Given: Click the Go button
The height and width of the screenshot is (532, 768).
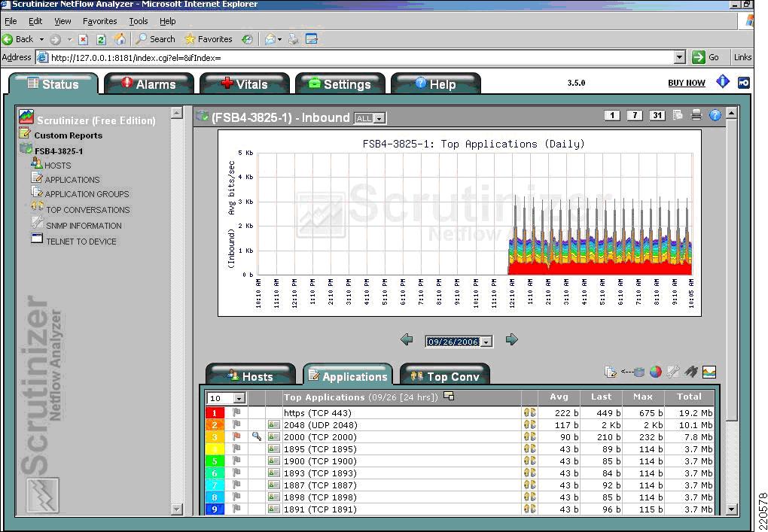Looking at the screenshot, I should (706, 57).
